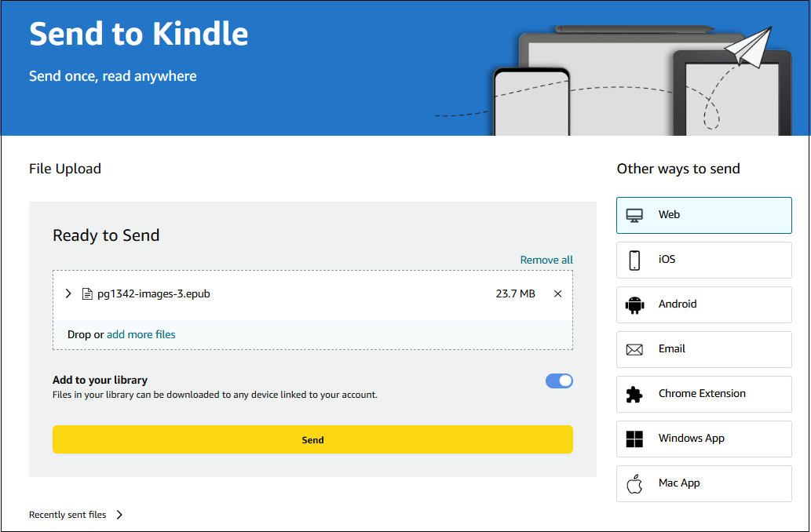The height and width of the screenshot is (532, 811).
Task: Click the pg1342-images-3.epub file name
Action: point(154,294)
